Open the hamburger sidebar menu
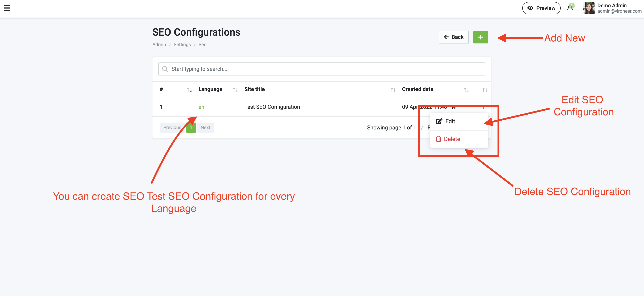Screen dimensions: 644x296 pos(7,8)
